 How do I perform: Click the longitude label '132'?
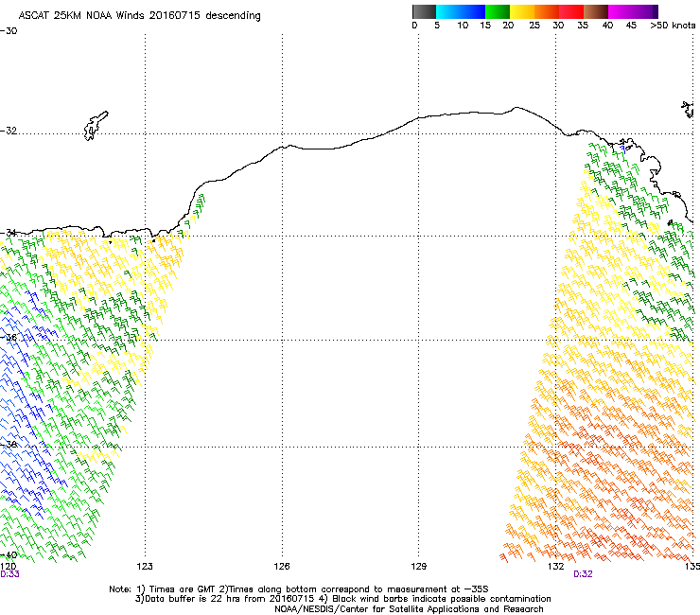[555, 567]
